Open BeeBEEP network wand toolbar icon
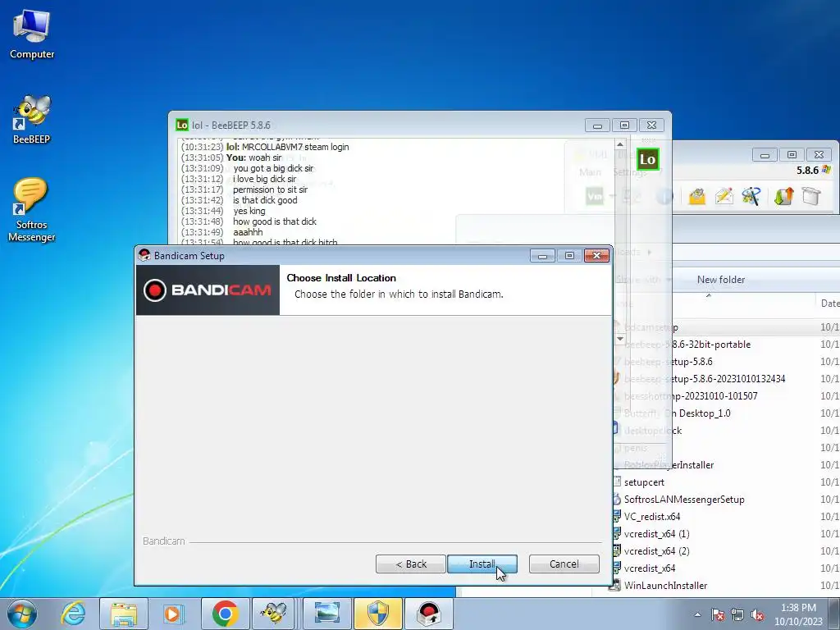The width and height of the screenshot is (840, 630). (x=751, y=197)
